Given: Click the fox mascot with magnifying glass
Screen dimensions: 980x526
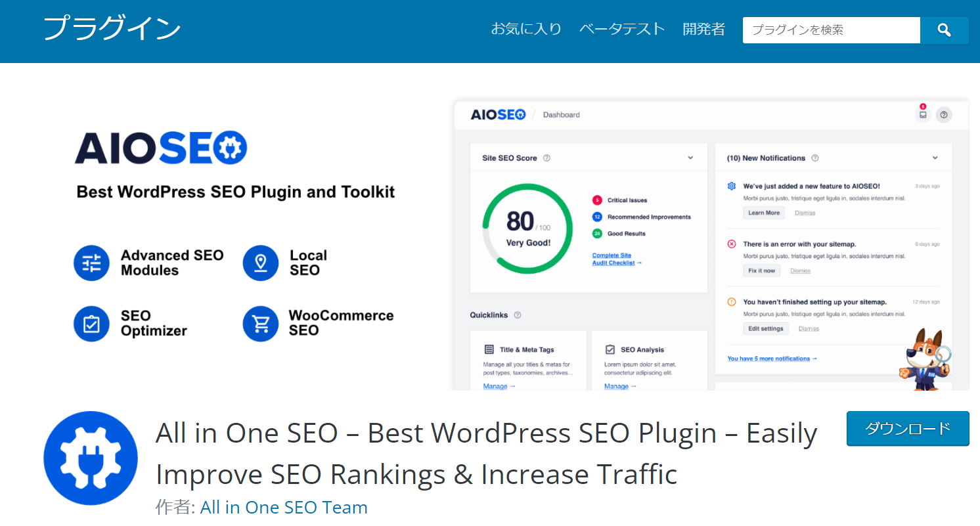Looking at the screenshot, I should click(x=925, y=360).
